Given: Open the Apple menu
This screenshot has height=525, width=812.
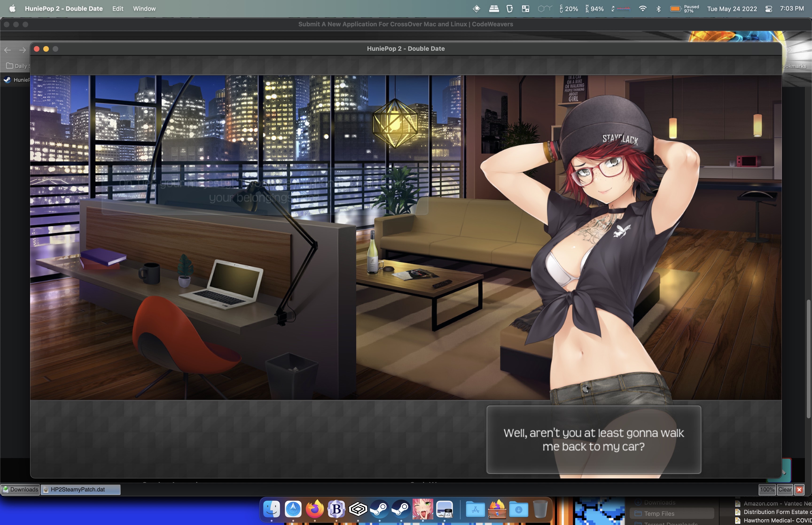Looking at the screenshot, I should (12, 8).
